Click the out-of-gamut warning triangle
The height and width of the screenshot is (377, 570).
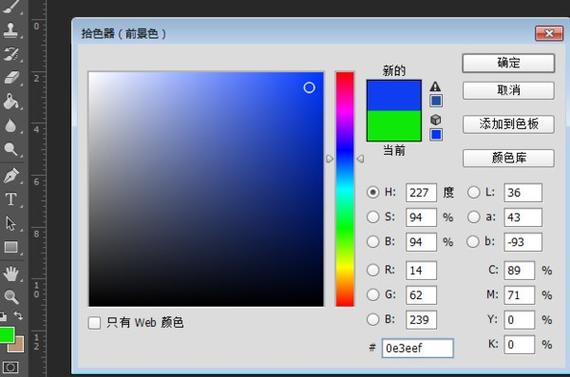[435, 87]
